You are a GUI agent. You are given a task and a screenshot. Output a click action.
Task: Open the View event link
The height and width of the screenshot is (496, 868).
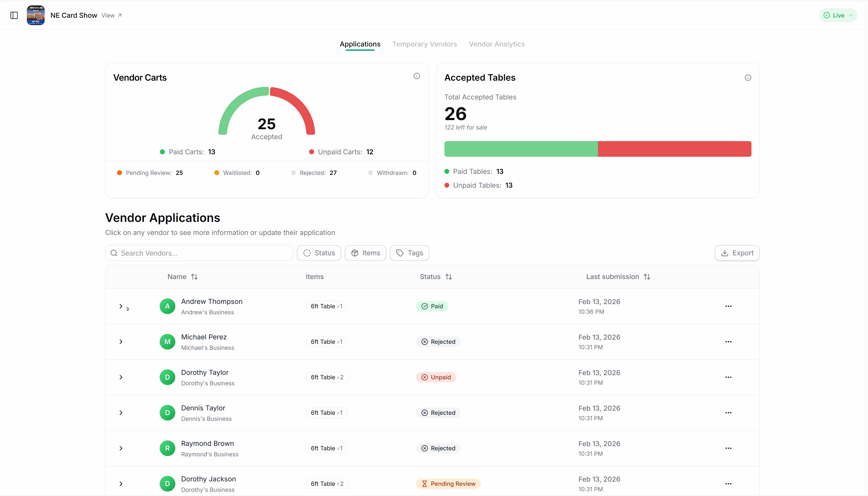tap(111, 15)
